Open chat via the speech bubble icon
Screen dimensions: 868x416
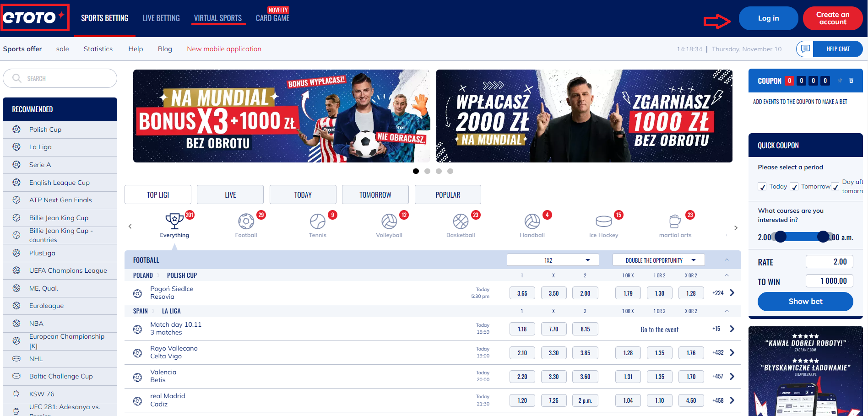pos(805,49)
